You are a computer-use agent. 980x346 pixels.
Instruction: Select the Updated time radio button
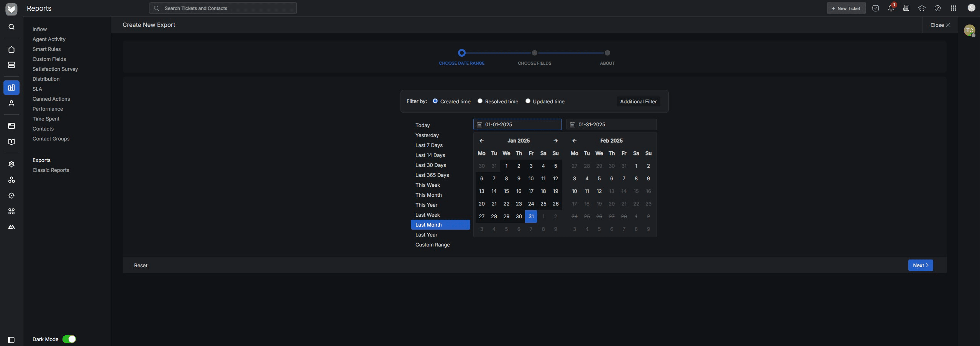click(x=528, y=101)
